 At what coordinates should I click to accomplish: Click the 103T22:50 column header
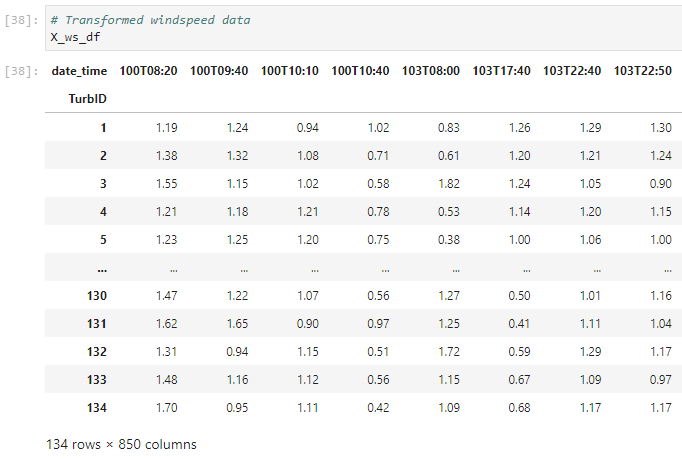coord(643,71)
